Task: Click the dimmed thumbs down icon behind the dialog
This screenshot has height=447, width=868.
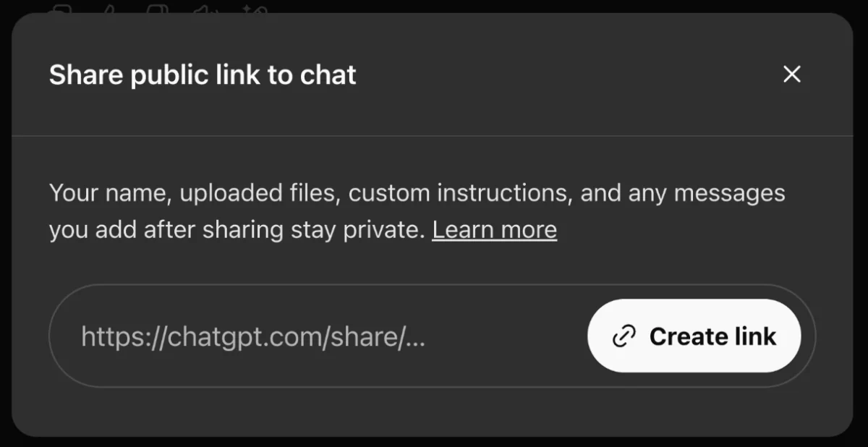Action: point(157,9)
